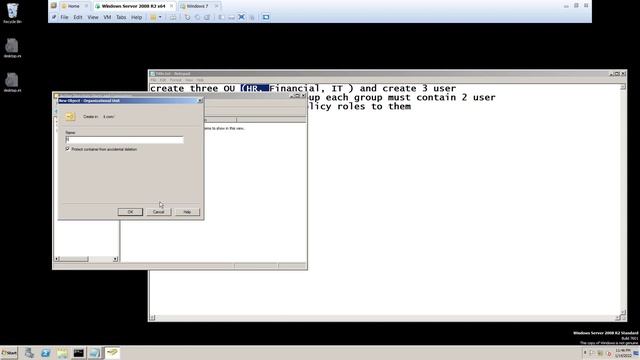Click the show desktop icon at taskbar end
The width and height of the screenshot is (640, 360).
pos(636,353)
